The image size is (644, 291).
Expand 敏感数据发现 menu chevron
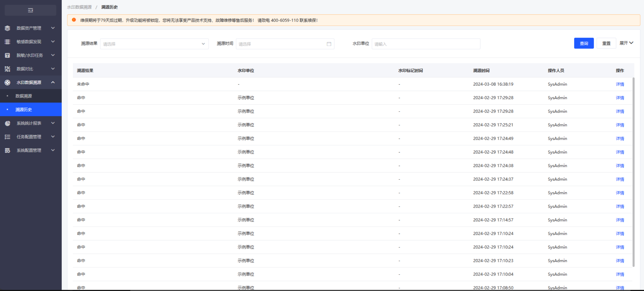[53, 42]
